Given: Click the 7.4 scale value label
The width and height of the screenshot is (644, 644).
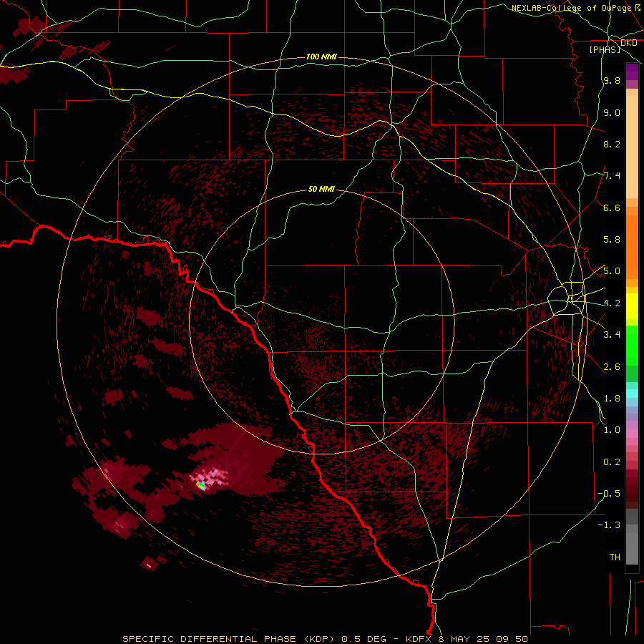Looking at the screenshot, I should tap(612, 176).
